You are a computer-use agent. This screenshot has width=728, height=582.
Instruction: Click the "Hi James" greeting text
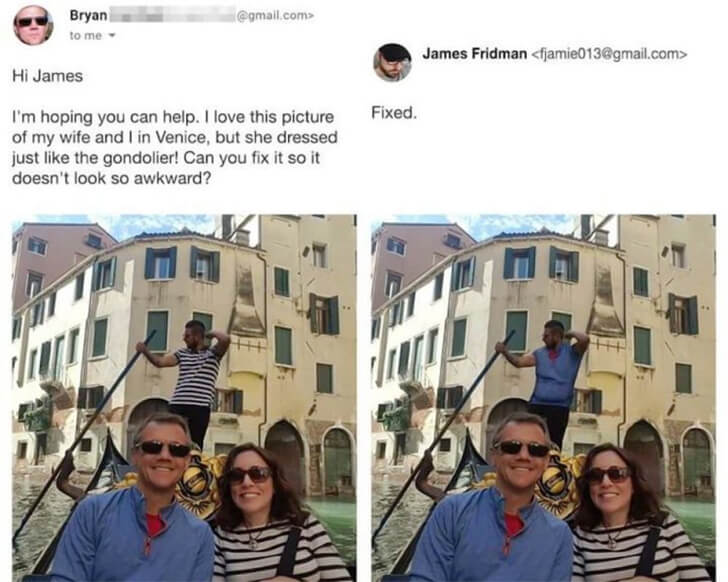47,76
